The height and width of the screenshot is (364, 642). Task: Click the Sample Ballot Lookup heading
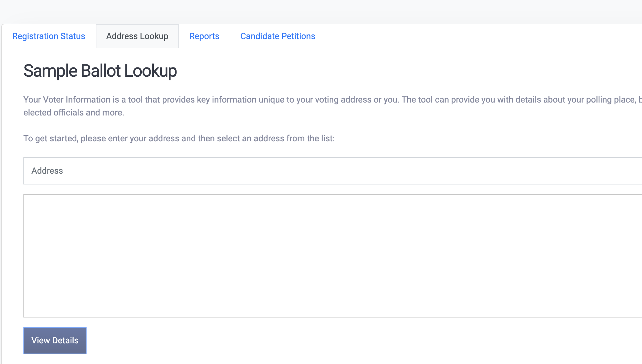(x=100, y=71)
